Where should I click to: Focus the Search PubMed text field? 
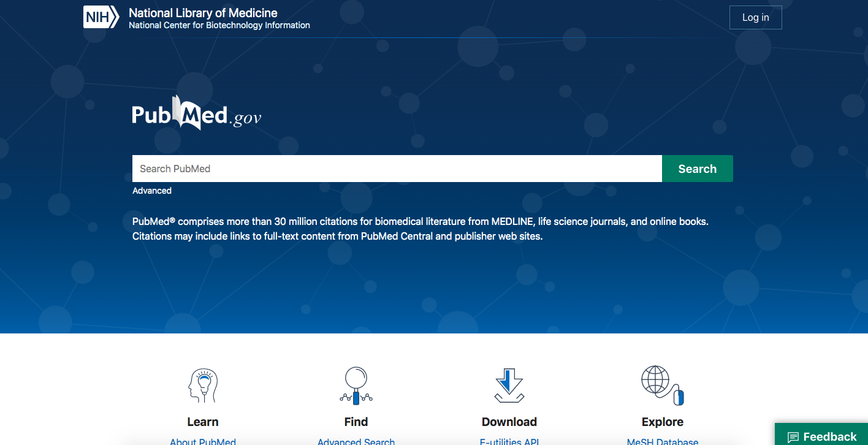point(397,169)
